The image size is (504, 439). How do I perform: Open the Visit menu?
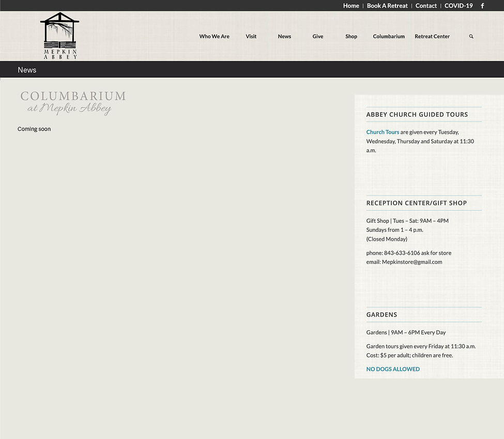pos(251,36)
